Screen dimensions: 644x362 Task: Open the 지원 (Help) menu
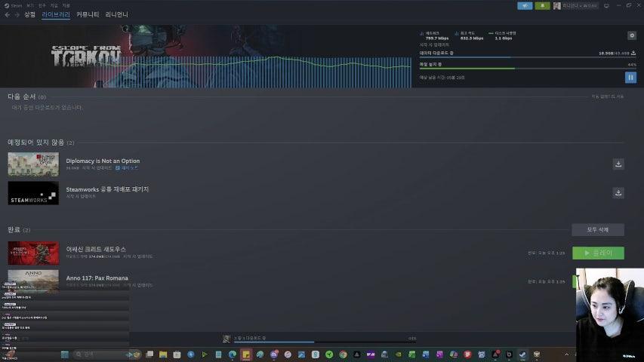point(66,6)
